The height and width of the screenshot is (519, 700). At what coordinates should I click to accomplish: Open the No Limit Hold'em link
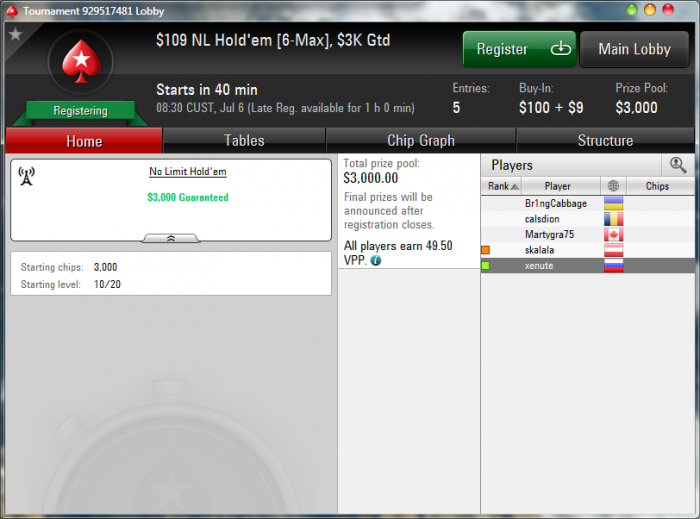[x=188, y=172]
